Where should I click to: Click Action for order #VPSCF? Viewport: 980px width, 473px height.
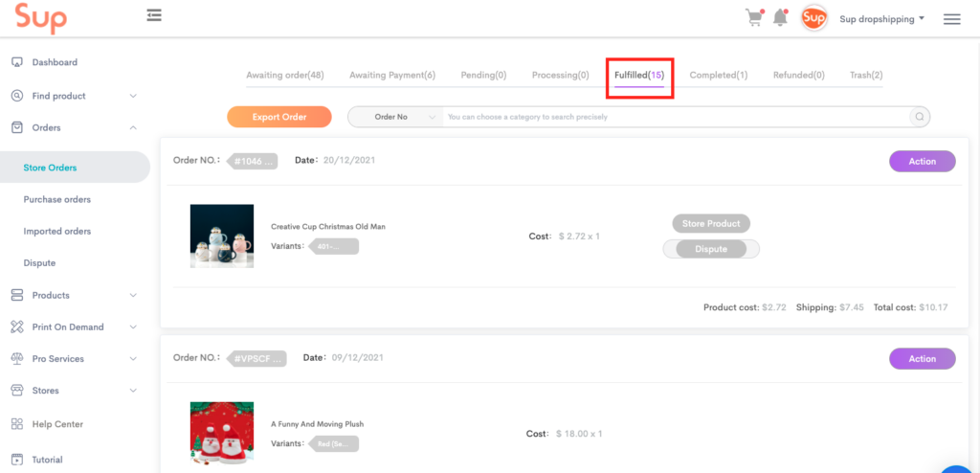(x=923, y=358)
